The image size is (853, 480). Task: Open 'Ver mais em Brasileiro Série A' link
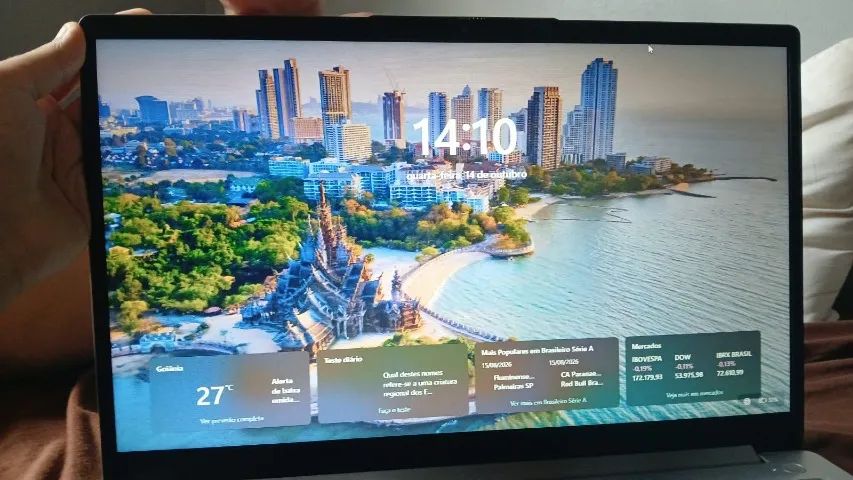[x=548, y=402]
